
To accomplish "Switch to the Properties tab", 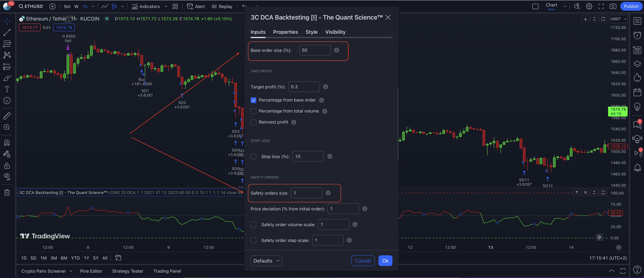I will click(x=285, y=32).
